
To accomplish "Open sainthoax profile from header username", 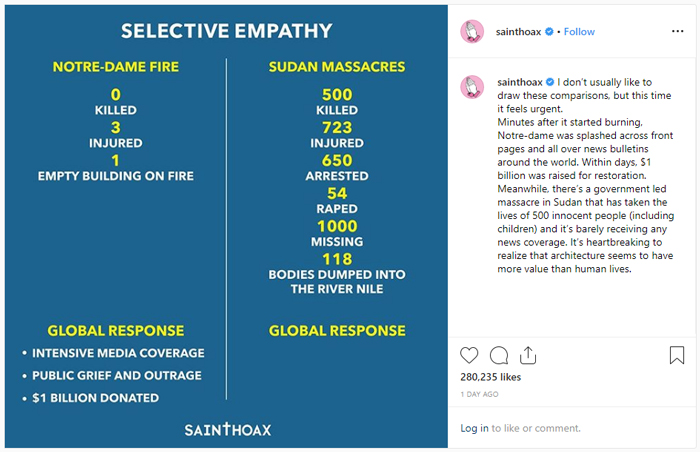I will click(x=518, y=32).
